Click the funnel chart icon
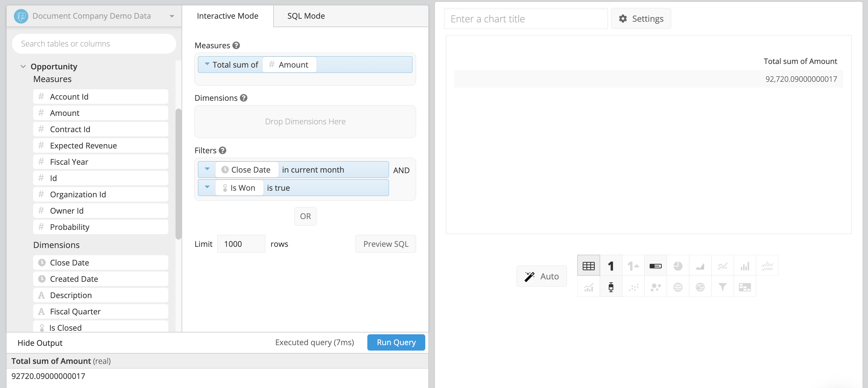This screenshot has width=868, height=388. [x=722, y=287]
